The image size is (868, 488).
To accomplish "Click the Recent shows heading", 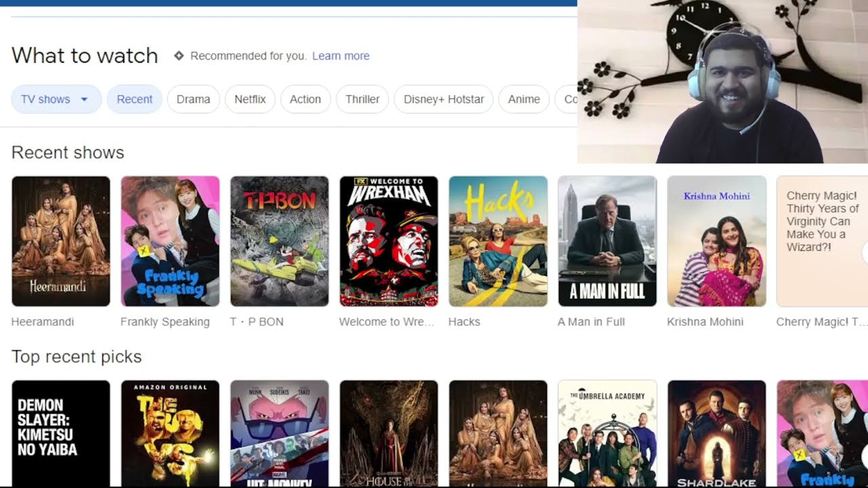I will pyautogui.click(x=68, y=152).
